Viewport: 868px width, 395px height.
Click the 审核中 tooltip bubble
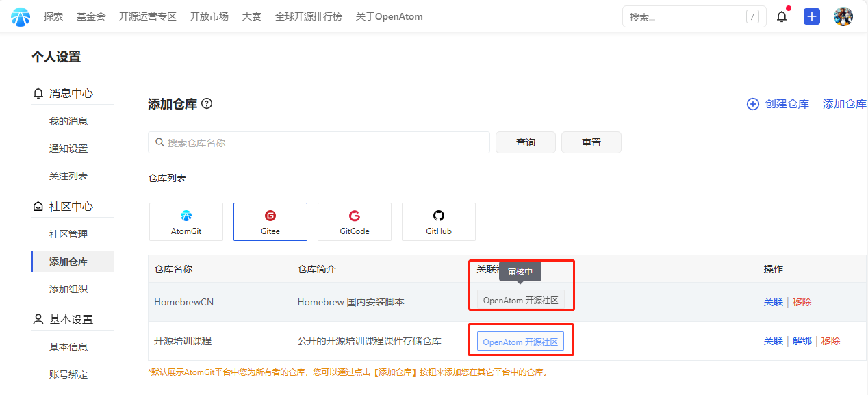[520, 271]
